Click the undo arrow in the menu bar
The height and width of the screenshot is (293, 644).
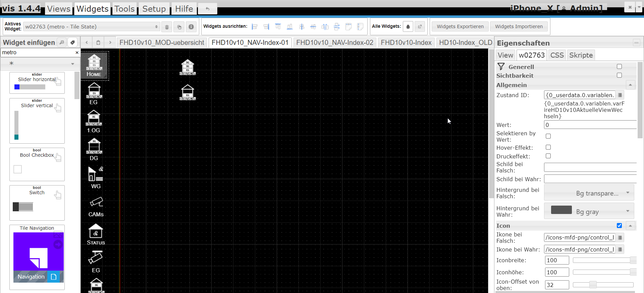(208, 9)
